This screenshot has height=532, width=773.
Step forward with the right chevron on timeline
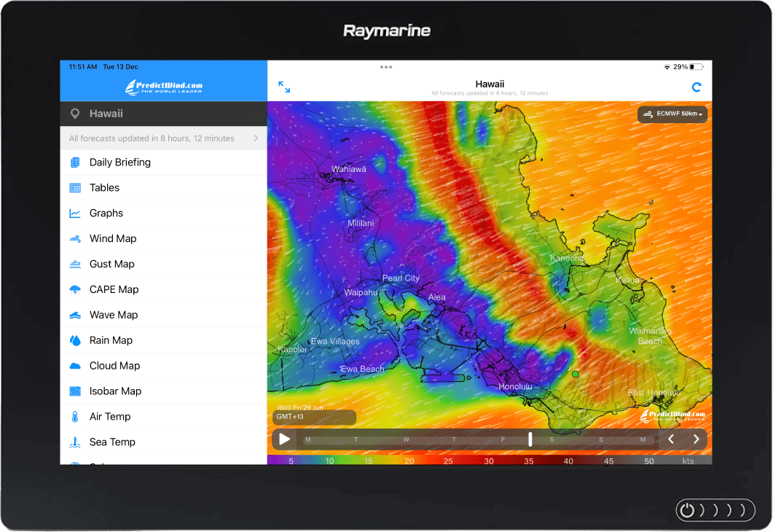(696, 439)
